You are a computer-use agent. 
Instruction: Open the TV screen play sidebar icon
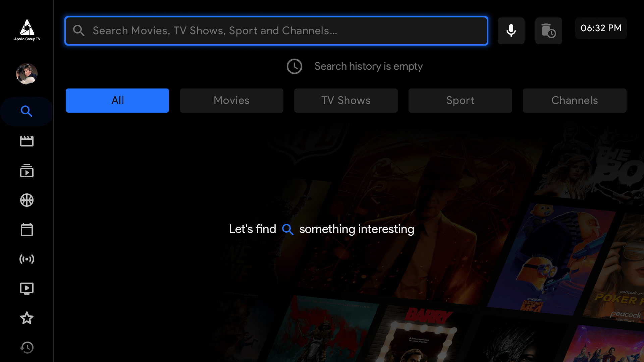27,289
